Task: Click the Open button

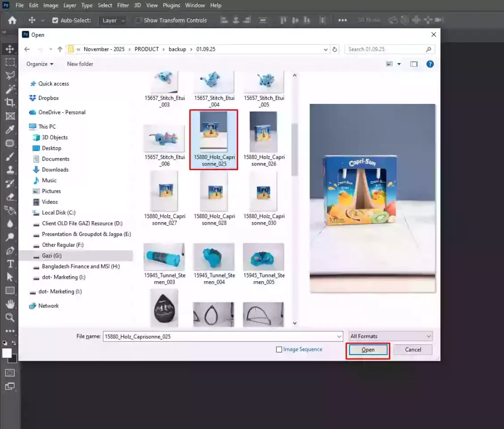Action: 368,350
